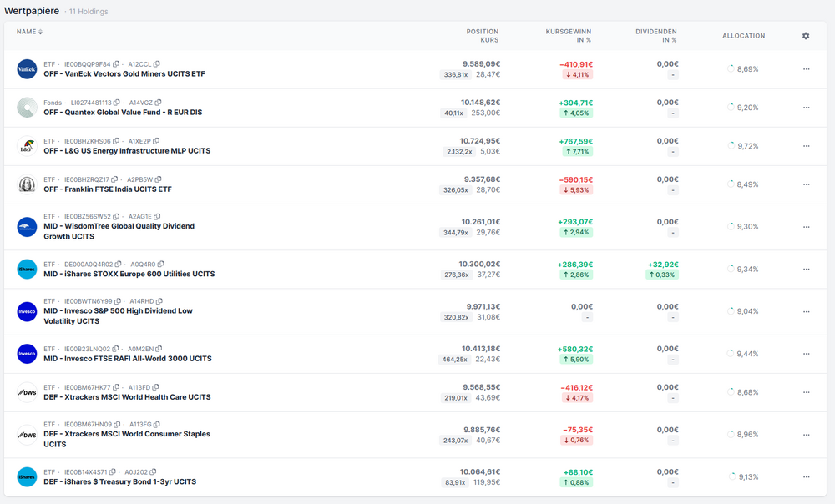Copy ISIN IE00BM67HK77 of Xtrackers Health Care

[x=116, y=387]
